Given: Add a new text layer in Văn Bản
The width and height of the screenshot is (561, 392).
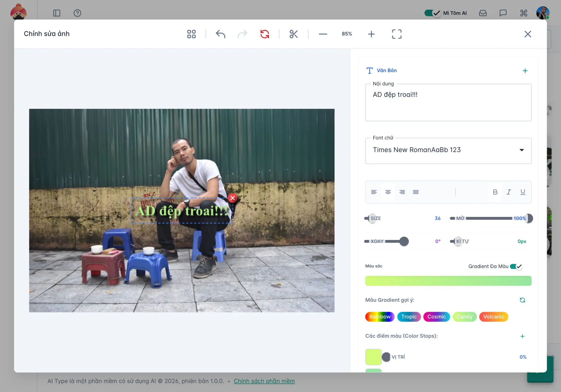Looking at the screenshot, I should point(525,71).
